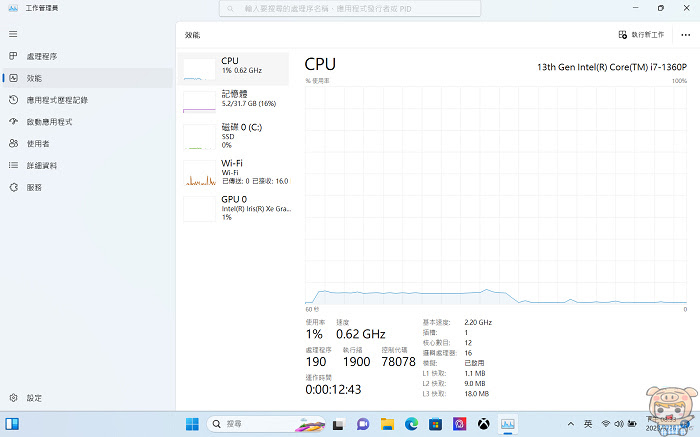Open the 處理程序 (Processes) page
The image size is (700, 437).
[x=87, y=56]
